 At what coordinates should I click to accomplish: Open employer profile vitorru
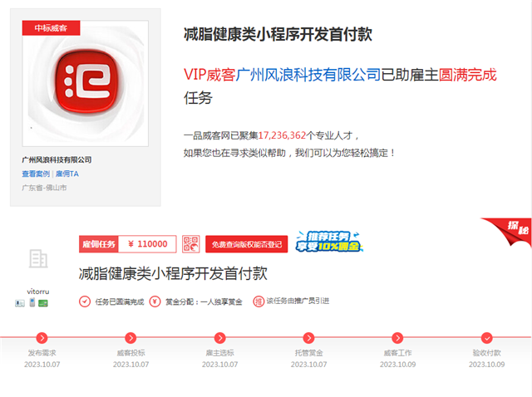coord(38,292)
